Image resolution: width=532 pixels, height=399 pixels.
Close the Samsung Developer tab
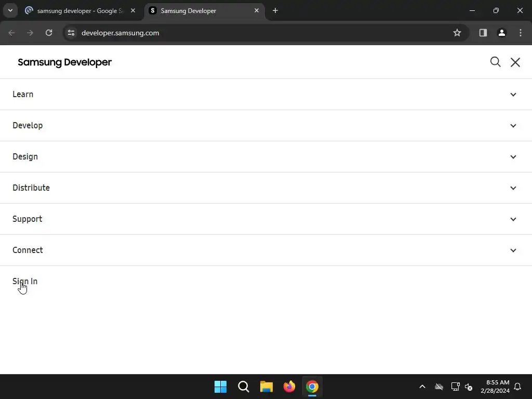(257, 11)
